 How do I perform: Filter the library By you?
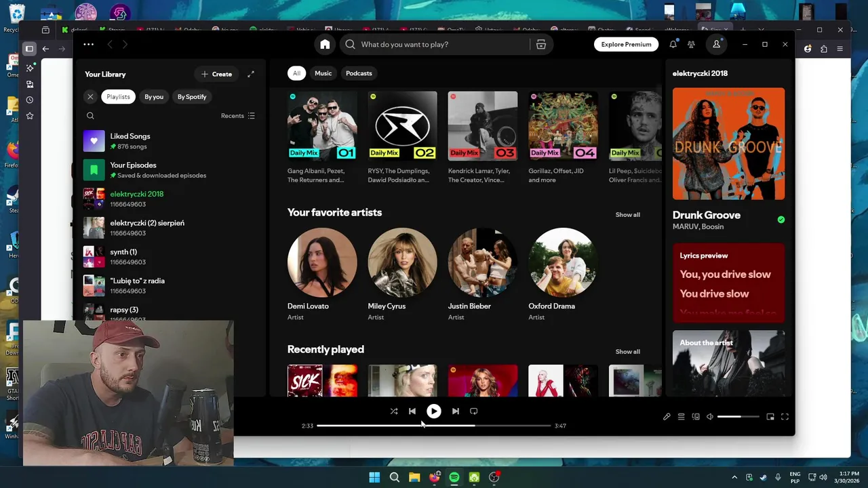pos(154,97)
